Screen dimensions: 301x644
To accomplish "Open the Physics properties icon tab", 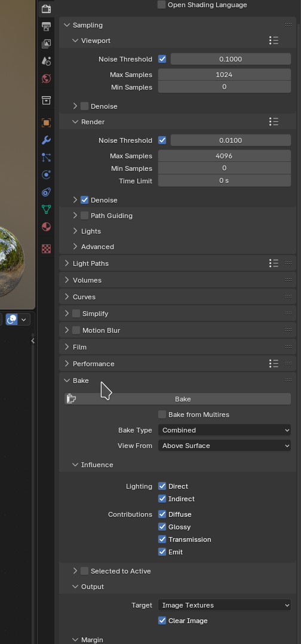I will pyautogui.click(x=47, y=175).
